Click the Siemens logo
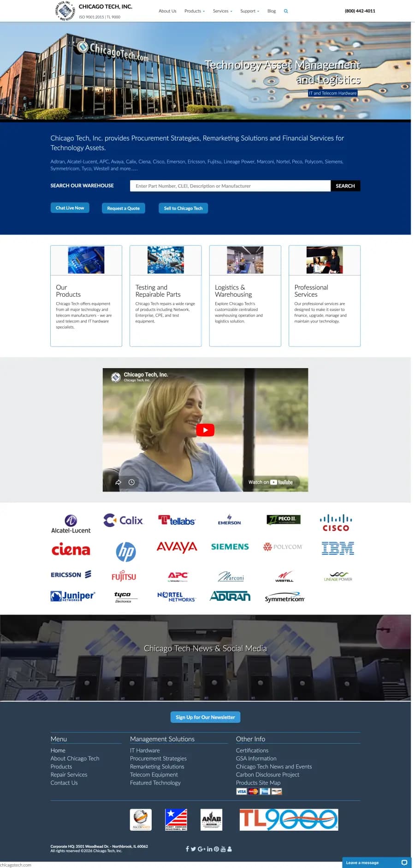 (x=230, y=547)
